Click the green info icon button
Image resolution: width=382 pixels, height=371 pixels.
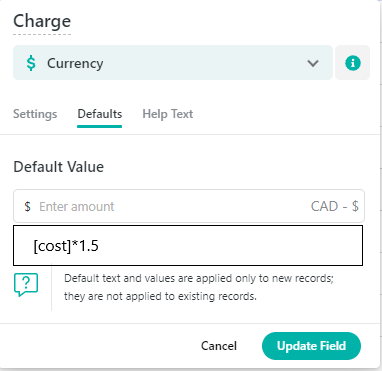point(353,63)
